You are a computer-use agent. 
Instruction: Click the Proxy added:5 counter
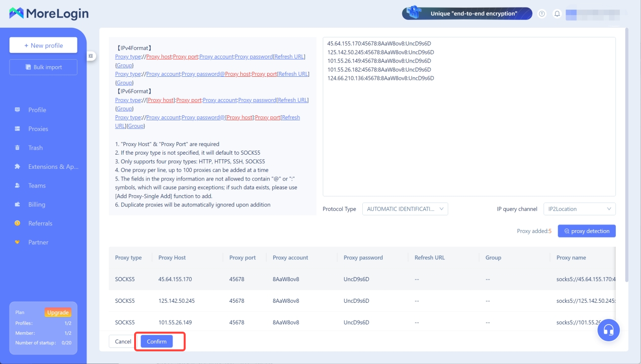tap(534, 231)
